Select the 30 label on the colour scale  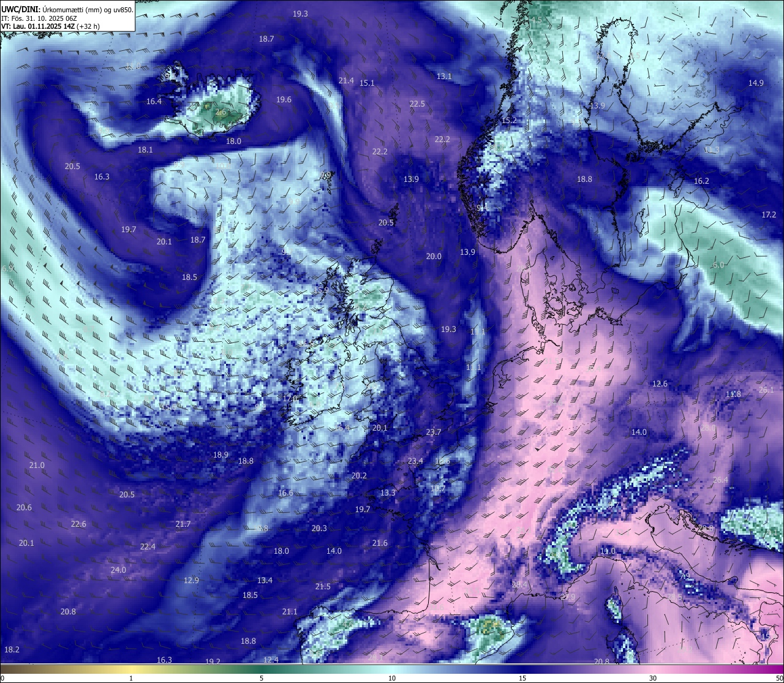pos(653,678)
